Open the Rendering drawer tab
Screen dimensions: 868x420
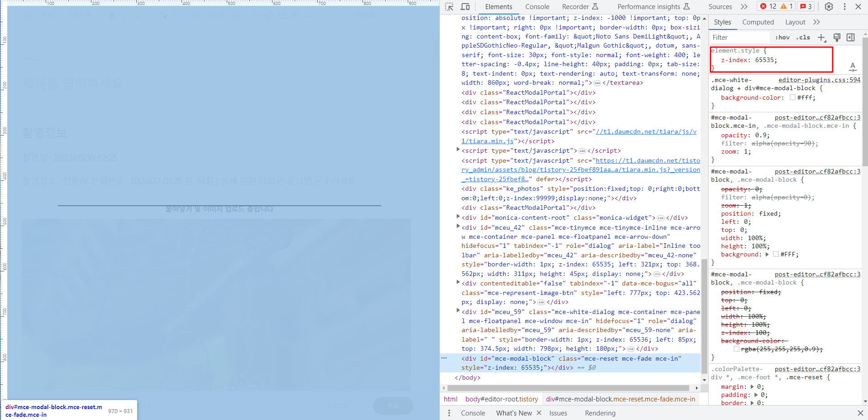[x=600, y=413]
